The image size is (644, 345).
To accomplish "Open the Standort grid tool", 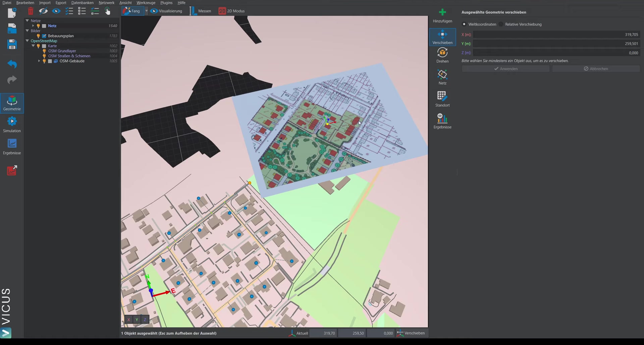I will click(442, 99).
